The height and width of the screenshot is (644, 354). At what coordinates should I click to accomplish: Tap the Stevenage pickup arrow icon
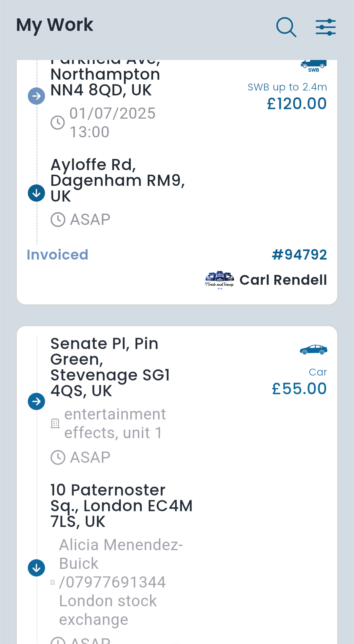[36, 401]
